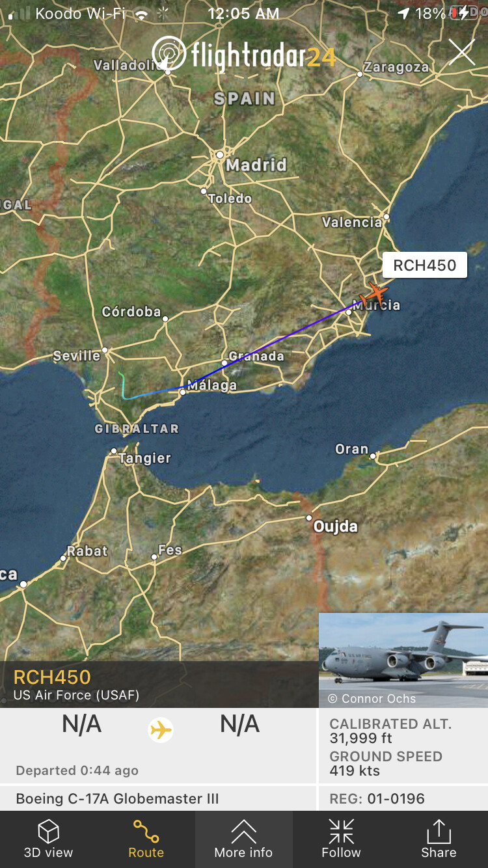This screenshot has height=868, width=488.
Task: Tap the yellow plane icon between N/A fields
Action: pos(161,730)
